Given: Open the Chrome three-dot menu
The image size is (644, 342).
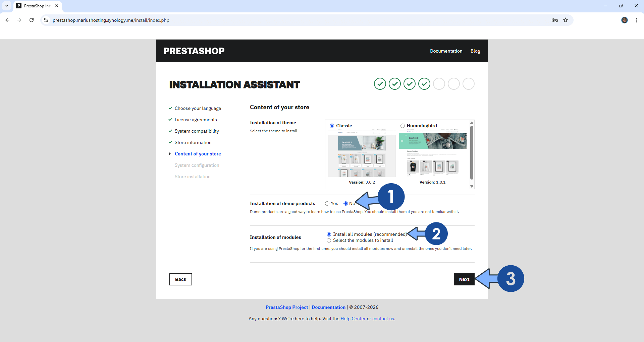Looking at the screenshot, I should point(637,20).
